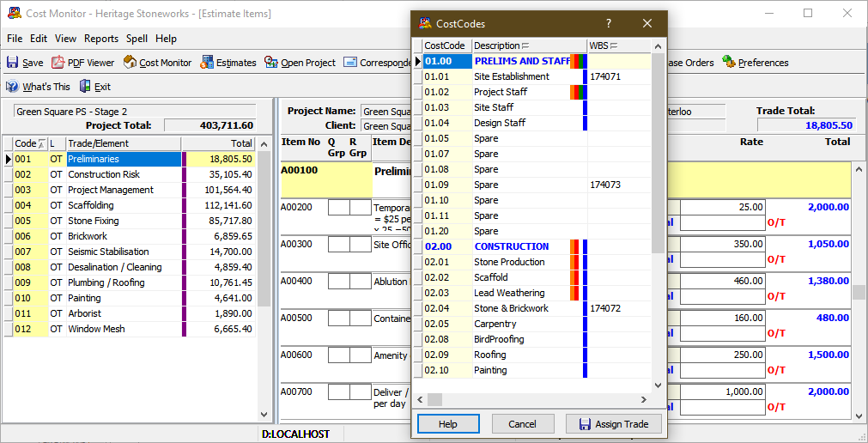Open the Spell menu
The height and width of the screenshot is (443, 868).
[137, 39]
